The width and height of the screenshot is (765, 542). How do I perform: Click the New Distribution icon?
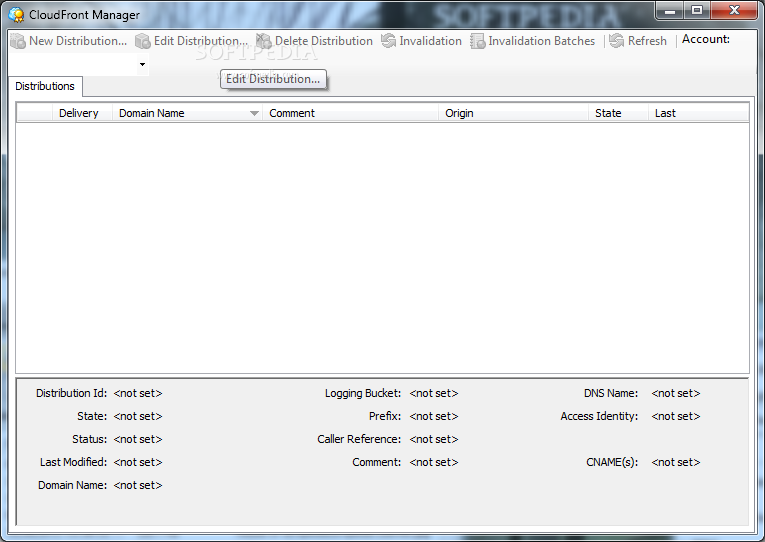tap(18, 41)
